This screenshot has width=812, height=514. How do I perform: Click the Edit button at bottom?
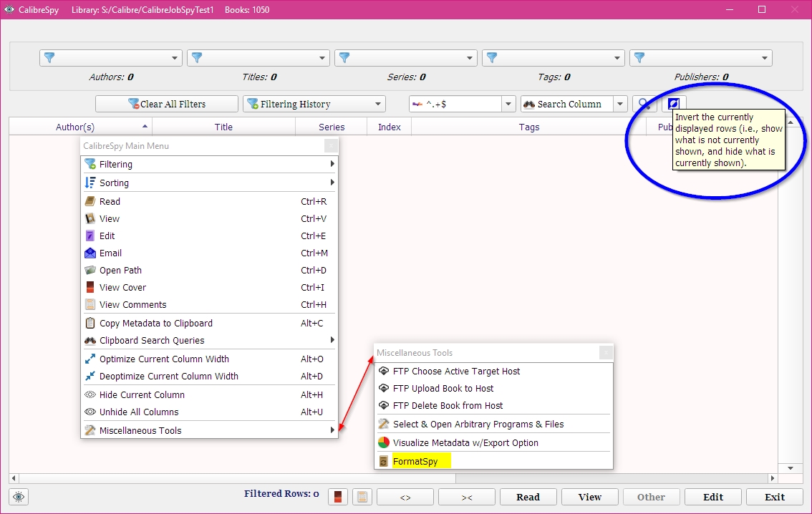(x=713, y=497)
